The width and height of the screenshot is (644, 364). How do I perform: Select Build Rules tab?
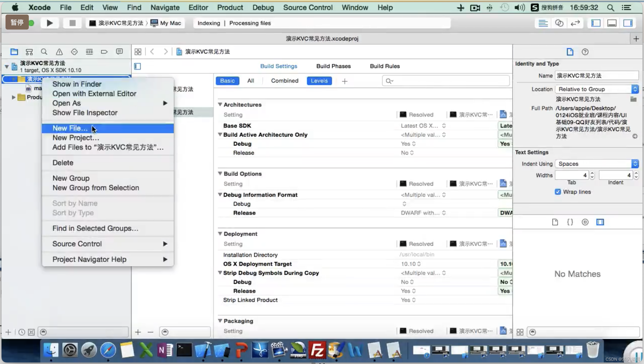385,66
